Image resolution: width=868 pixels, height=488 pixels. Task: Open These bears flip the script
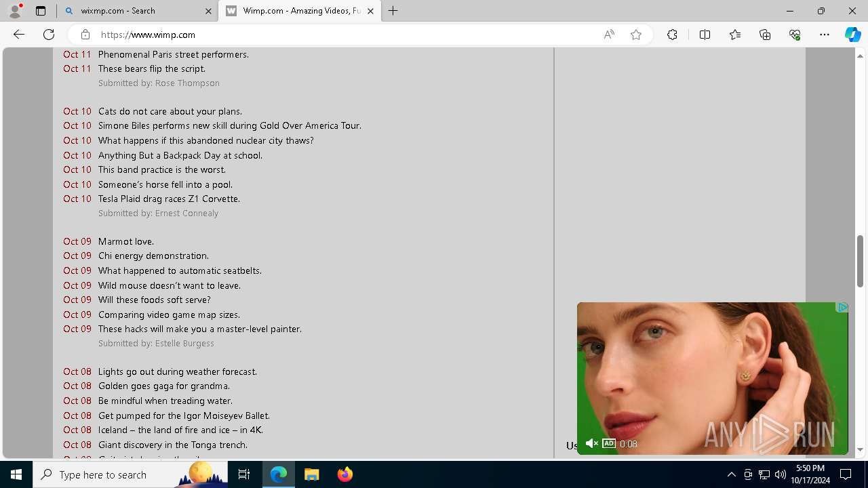pos(152,68)
